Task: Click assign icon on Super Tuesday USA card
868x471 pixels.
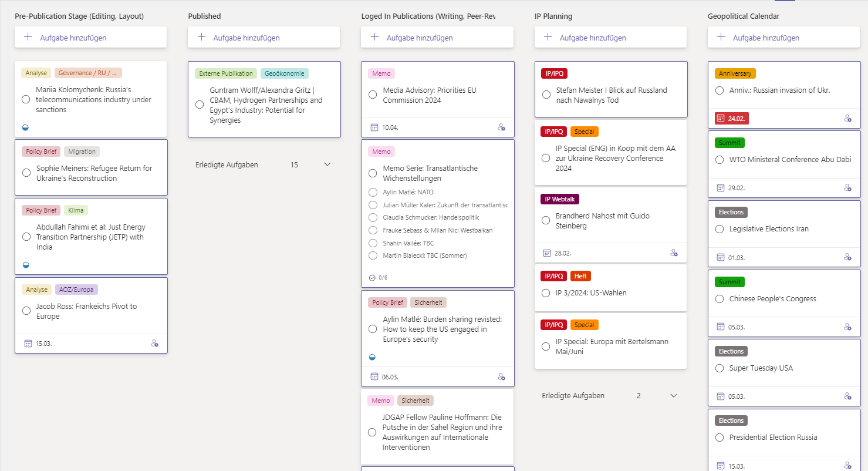Action: 847,396
